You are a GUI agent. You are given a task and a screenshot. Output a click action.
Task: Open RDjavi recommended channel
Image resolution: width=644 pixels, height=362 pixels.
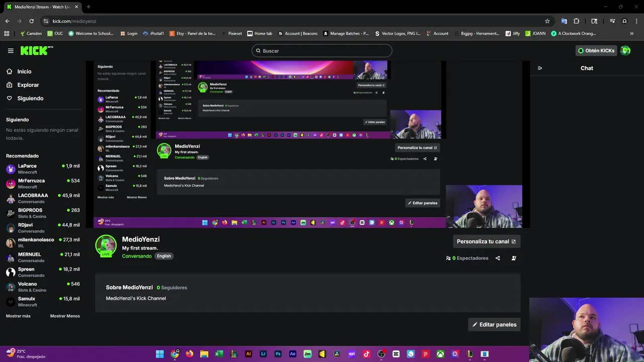pos(43,228)
